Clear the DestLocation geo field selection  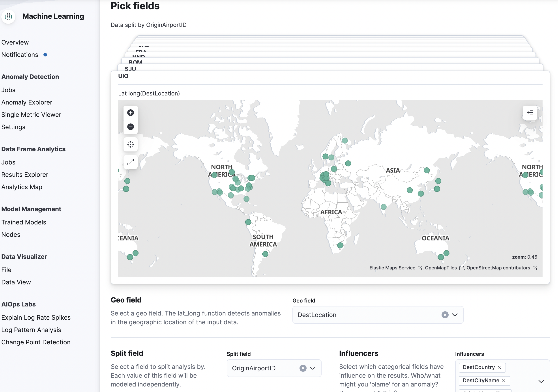point(445,315)
